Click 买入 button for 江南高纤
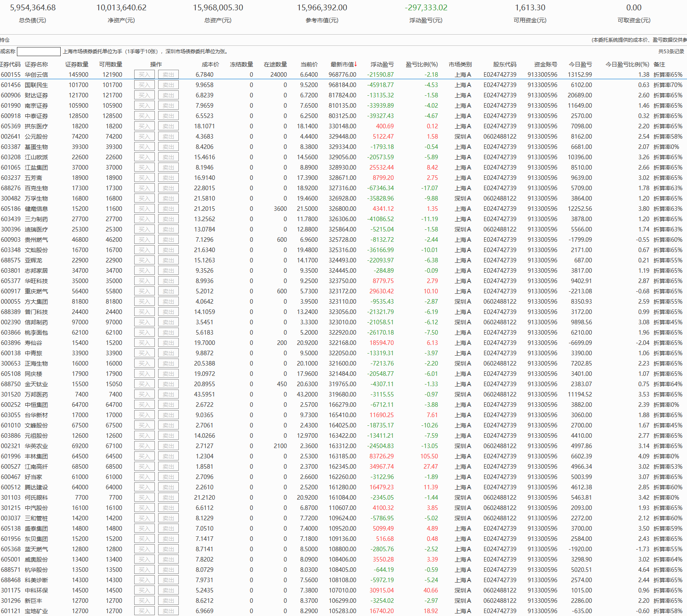The width and height of the screenshot is (687, 616). pos(145,467)
